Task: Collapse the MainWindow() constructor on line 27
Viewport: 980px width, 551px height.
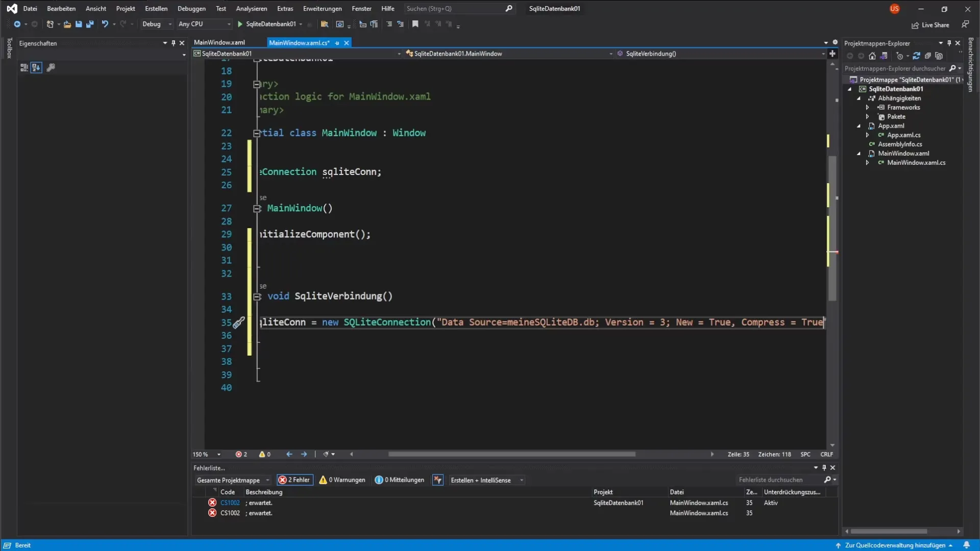Action: 257,208
